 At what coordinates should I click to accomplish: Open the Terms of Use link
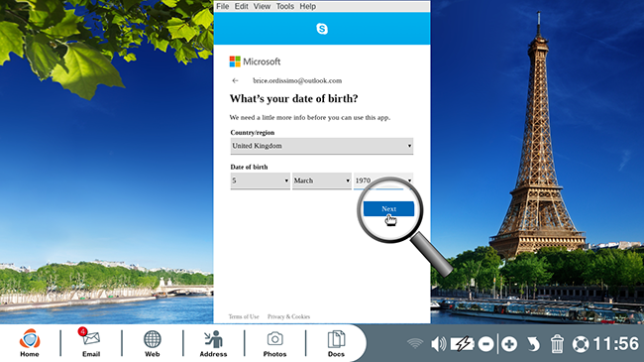tap(244, 316)
